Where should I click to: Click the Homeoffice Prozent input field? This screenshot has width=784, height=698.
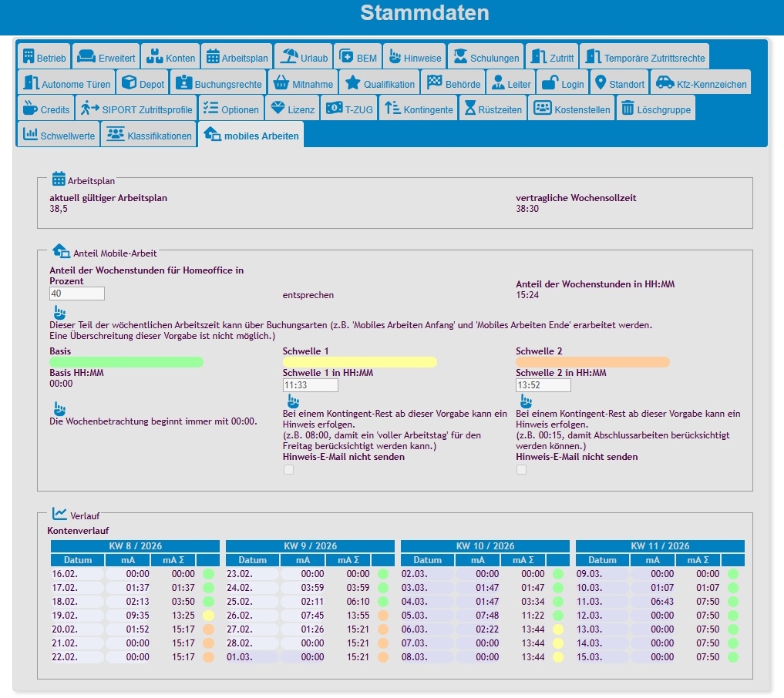tap(77, 294)
